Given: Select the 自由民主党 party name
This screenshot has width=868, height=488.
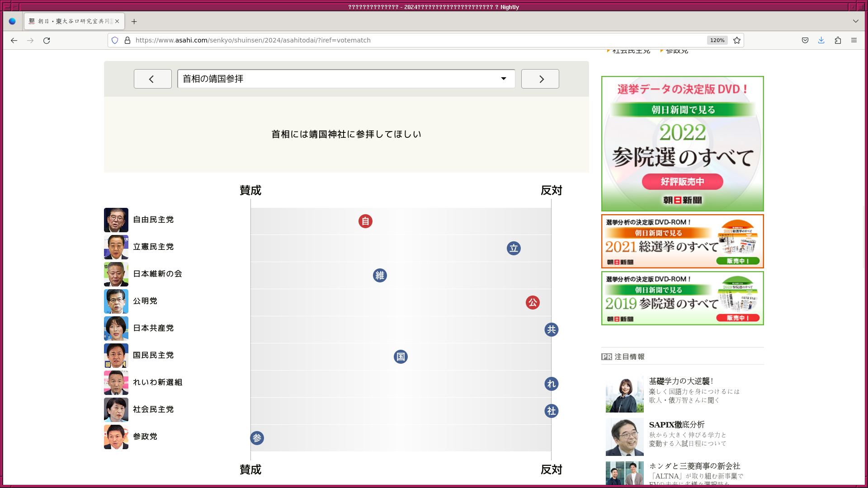Looking at the screenshot, I should click(153, 220).
